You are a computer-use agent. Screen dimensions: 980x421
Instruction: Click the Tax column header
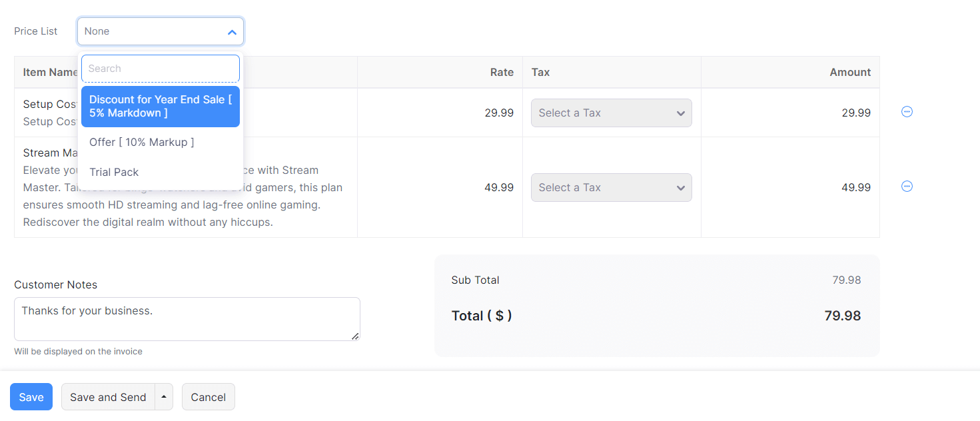pos(541,73)
